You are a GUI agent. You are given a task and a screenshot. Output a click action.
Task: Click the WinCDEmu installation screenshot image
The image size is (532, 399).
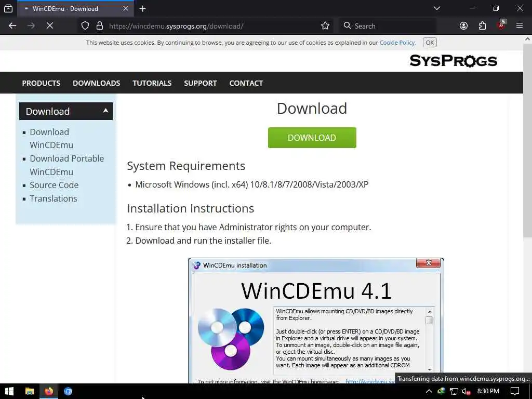316,321
